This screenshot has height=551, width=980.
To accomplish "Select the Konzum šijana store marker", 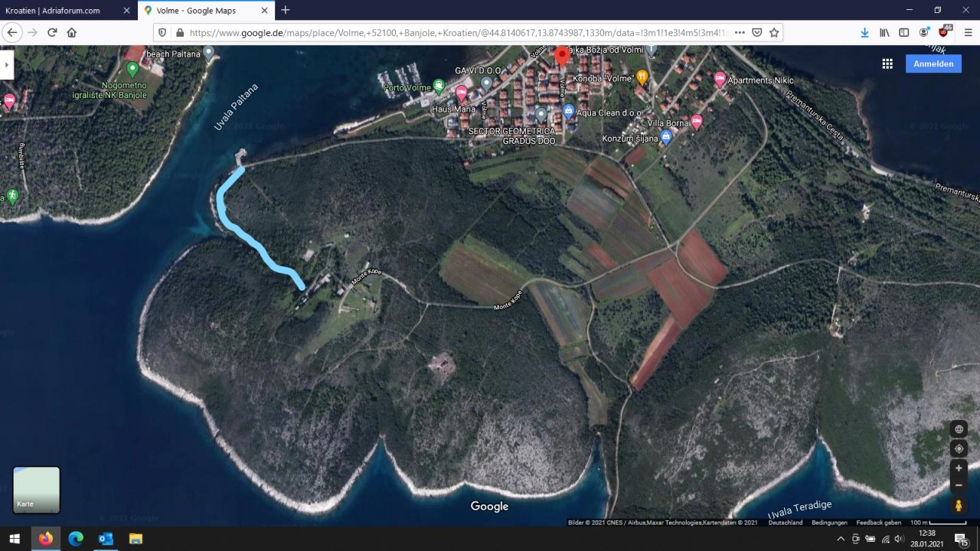I will 666,137.
